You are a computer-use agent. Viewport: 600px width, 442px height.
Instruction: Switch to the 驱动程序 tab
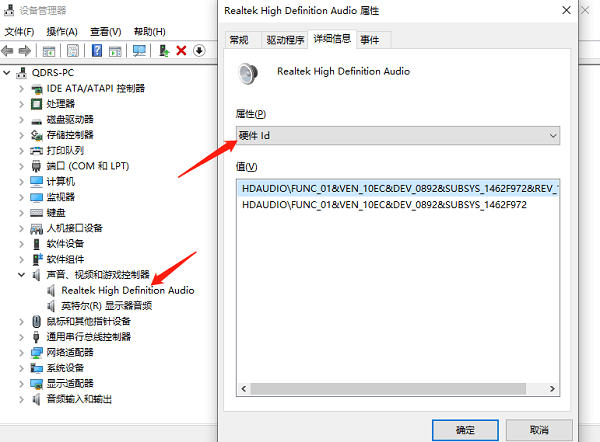(x=285, y=40)
